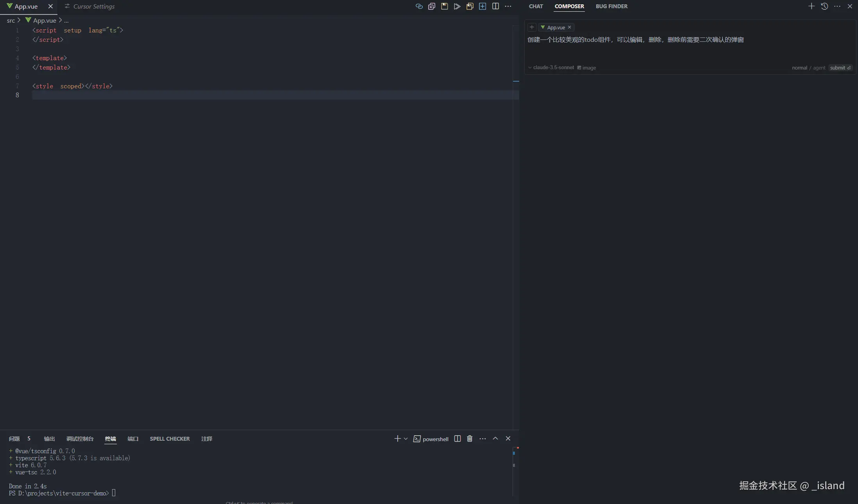858x504 pixels.
Task: Split the editor view
Action: tap(495, 6)
